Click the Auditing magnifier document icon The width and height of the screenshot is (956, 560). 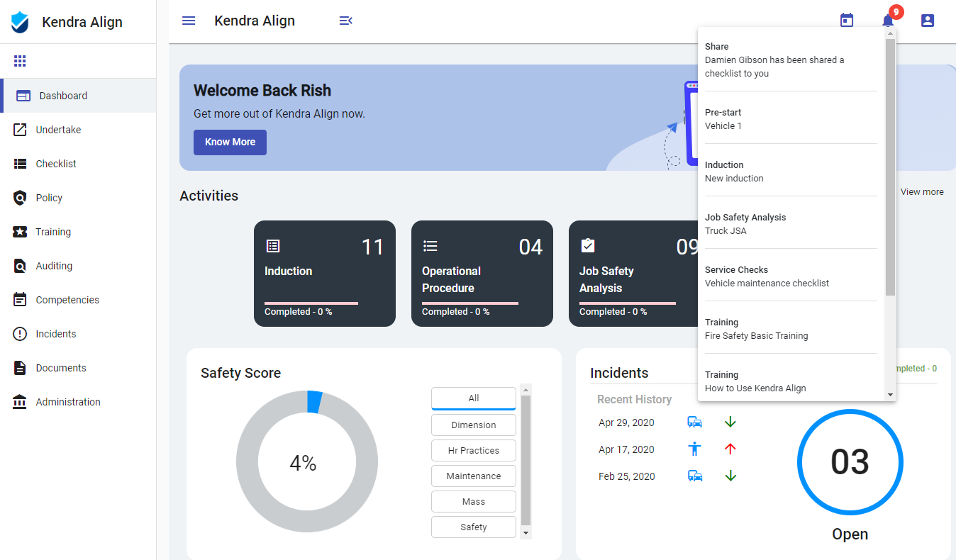click(20, 266)
